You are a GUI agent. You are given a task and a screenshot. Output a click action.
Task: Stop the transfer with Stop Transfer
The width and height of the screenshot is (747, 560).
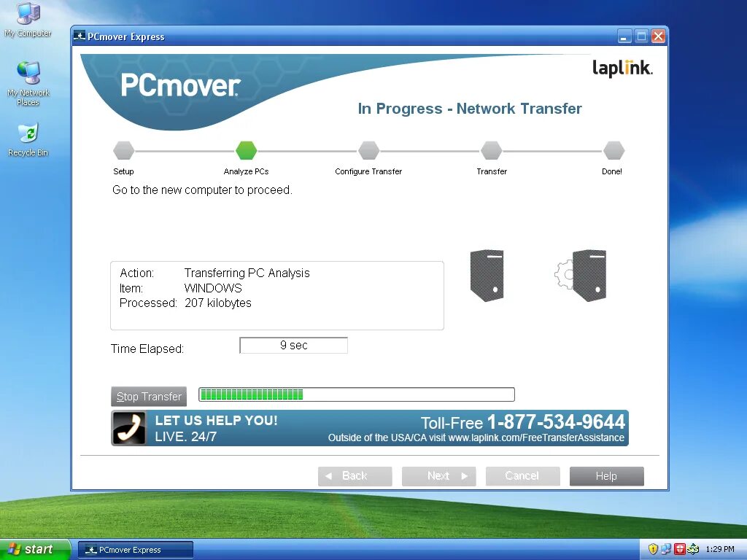pos(149,397)
